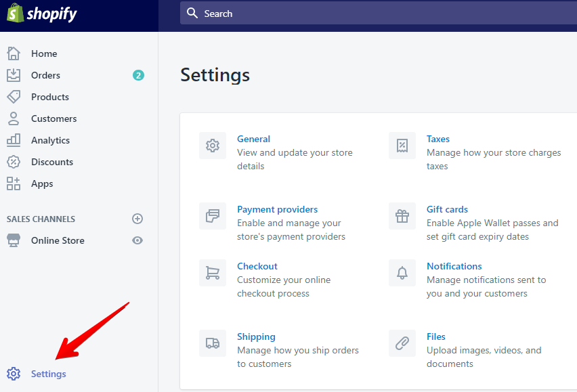Screen dimensions: 577x392
Task: Open the Taxes receipt icon
Action: [x=402, y=146]
